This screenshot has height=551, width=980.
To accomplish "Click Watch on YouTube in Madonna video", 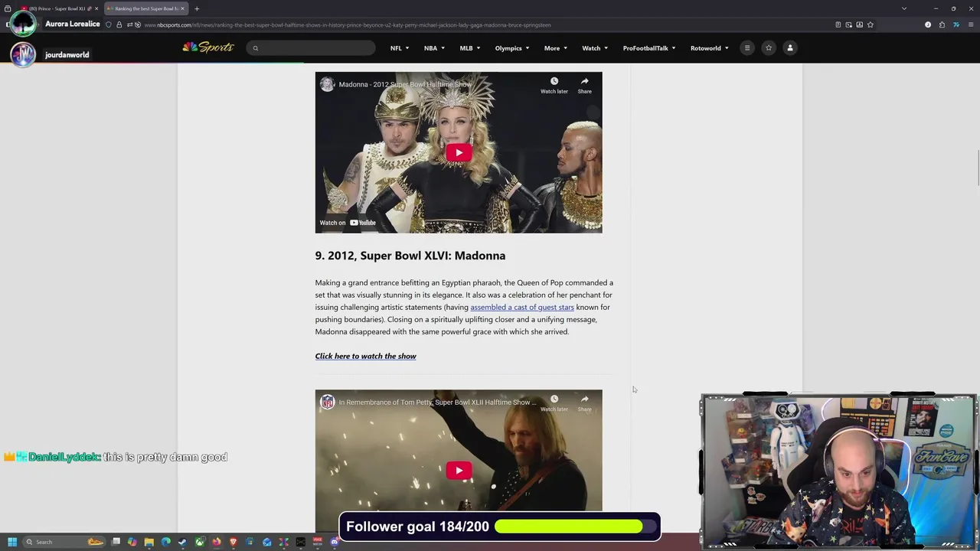I will click(x=348, y=223).
